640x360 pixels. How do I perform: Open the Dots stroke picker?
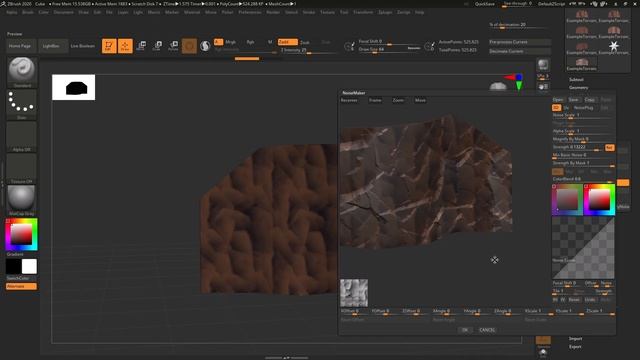pos(22,104)
